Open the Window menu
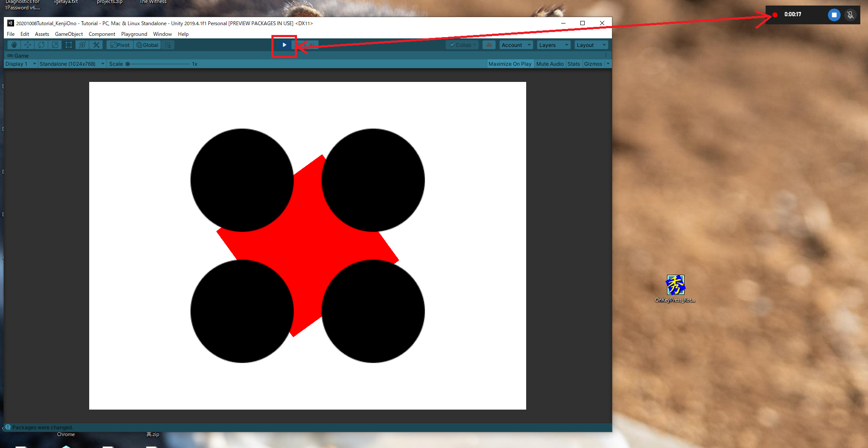Viewport: 868px width, 448px height. [162, 34]
